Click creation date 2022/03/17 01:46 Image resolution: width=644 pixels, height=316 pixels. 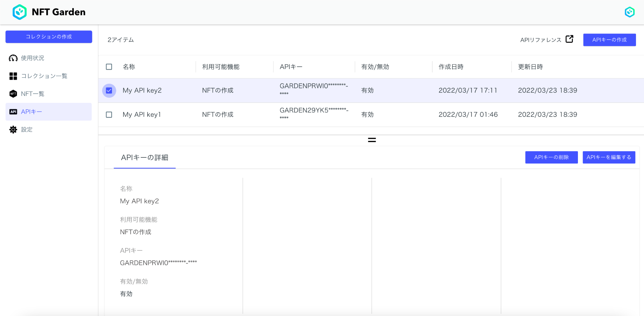[x=468, y=115]
